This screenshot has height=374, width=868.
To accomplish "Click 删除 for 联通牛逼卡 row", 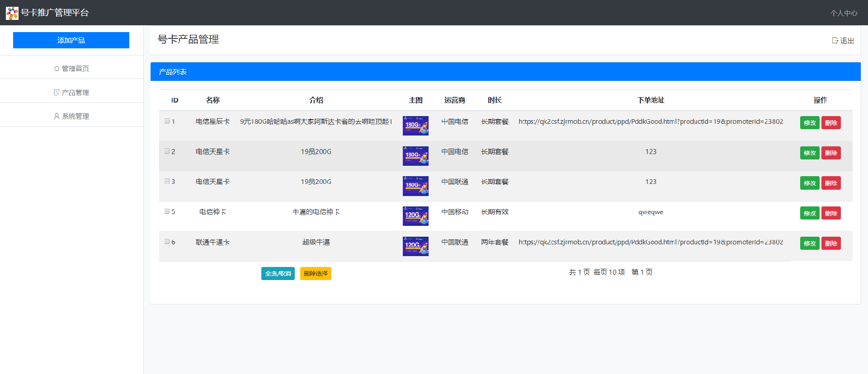I will click(831, 243).
